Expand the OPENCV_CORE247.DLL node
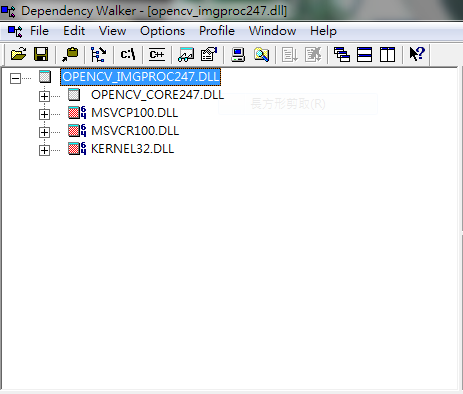The width and height of the screenshot is (463, 394). coord(44,97)
